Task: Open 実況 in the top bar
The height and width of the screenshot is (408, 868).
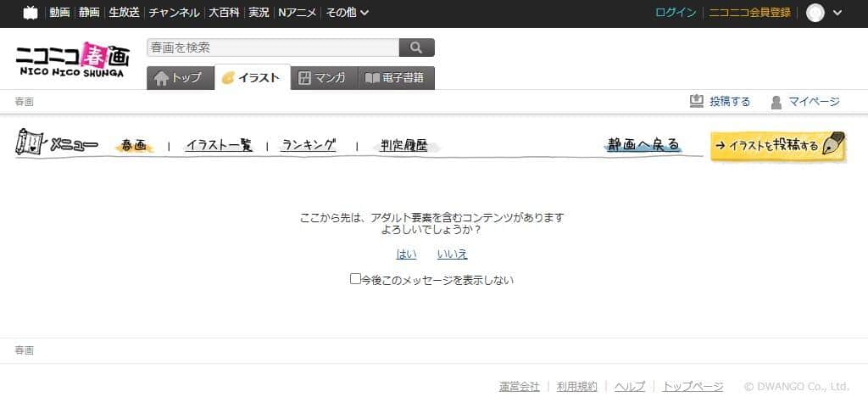Action: [259, 13]
